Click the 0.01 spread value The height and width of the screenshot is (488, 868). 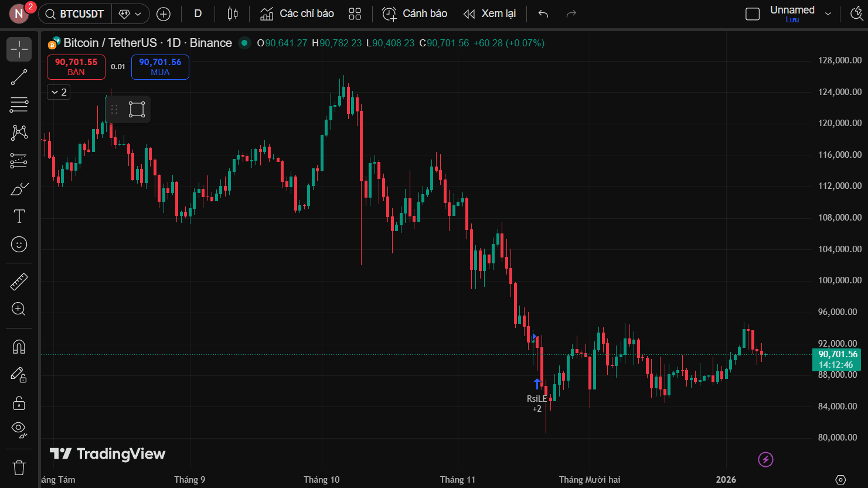tap(118, 67)
